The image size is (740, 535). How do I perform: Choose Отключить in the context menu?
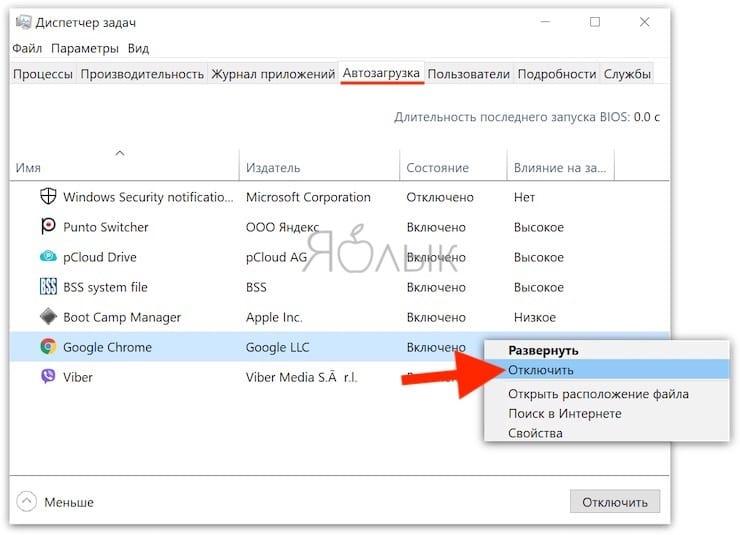pos(606,370)
